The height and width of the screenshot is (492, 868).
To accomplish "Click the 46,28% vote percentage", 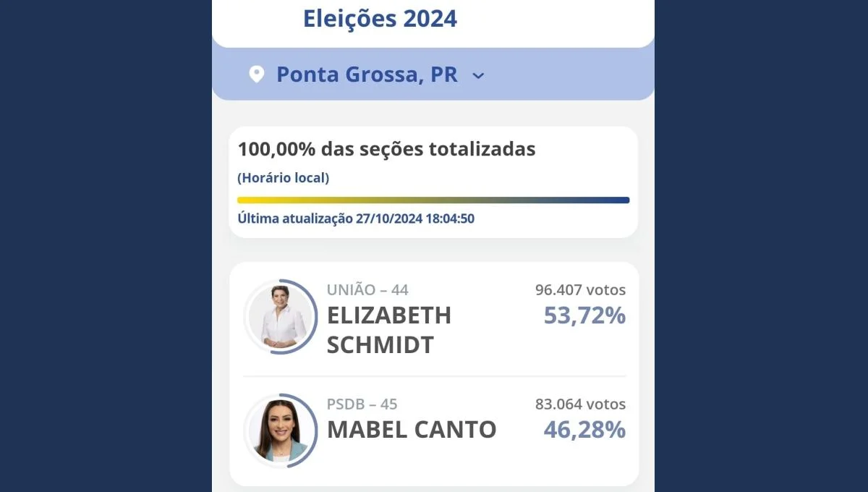I will [584, 430].
